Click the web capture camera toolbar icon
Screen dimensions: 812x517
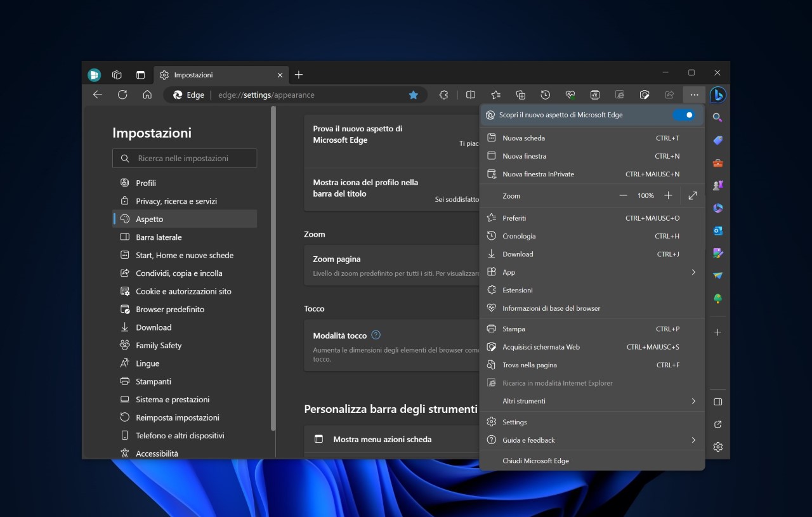tap(645, 95)
